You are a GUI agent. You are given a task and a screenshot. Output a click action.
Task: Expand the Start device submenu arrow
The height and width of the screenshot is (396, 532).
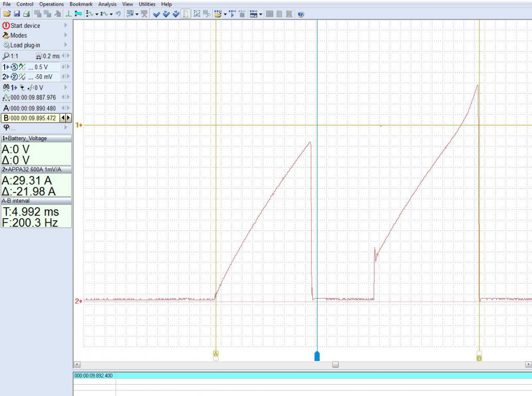[65, 25]
